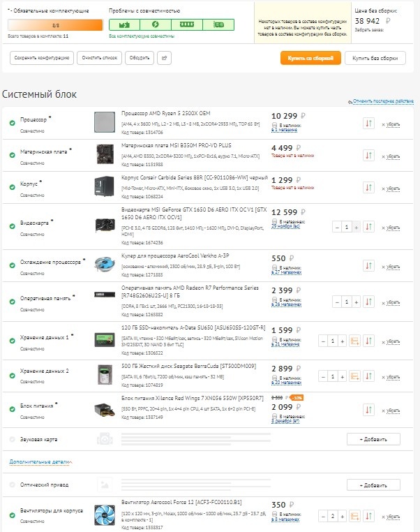Click the video card compatibility icon
The height and width of the screenshot is (532, 420).
pyautogui.click(x=218, y=24)
